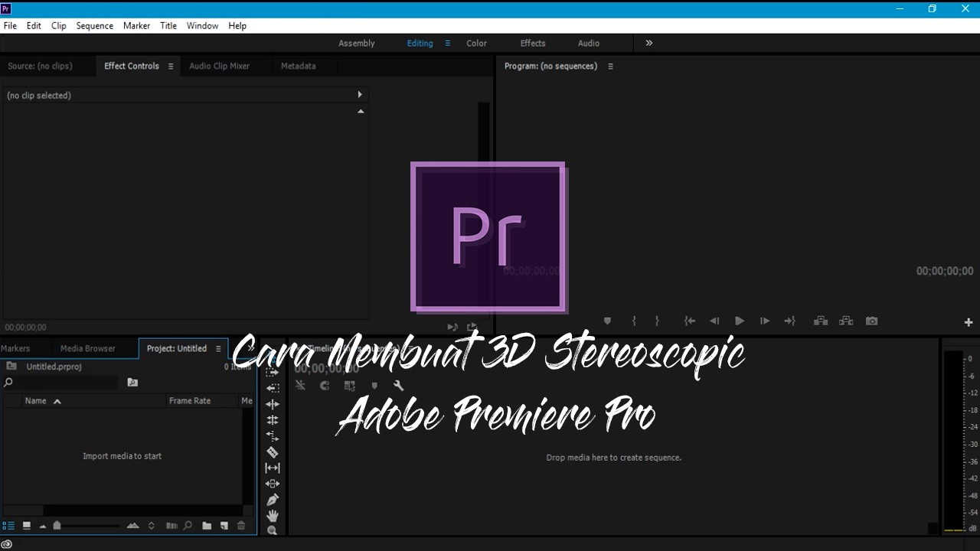Switch to the Metadata tab

pos(298,66)
